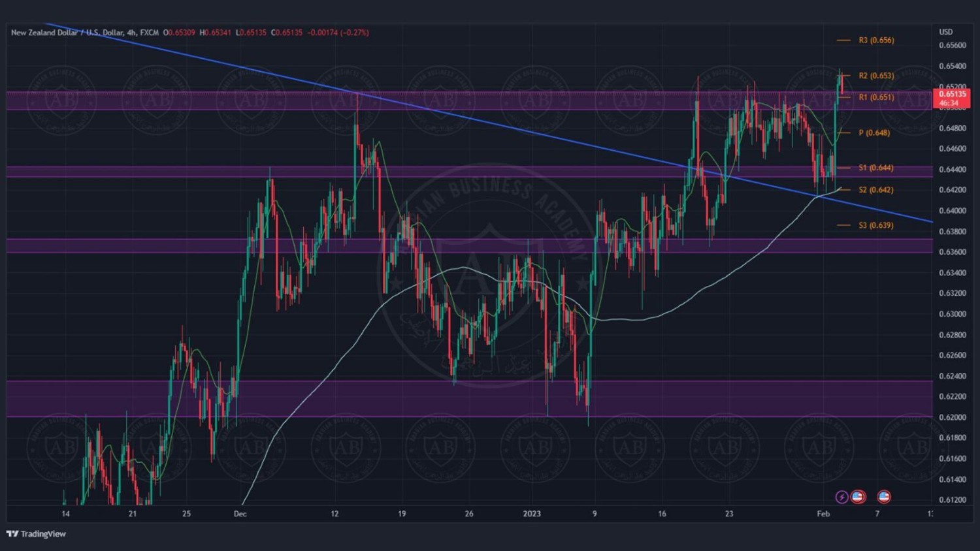Viewport: 980px width, 551px height.
Task: Select the S2 (0.642) pivot label
Action: click(876, 190)
